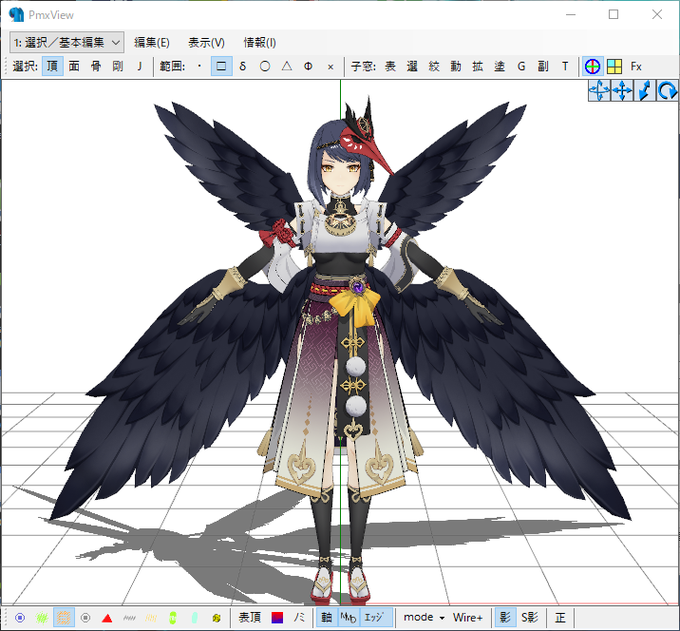Toggle S影 self-shadow display

coord(530,618)
